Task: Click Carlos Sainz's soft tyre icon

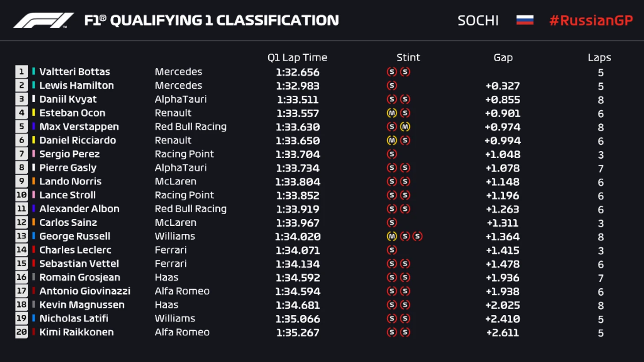Action: pyautogui.click(x=391, y=223)
